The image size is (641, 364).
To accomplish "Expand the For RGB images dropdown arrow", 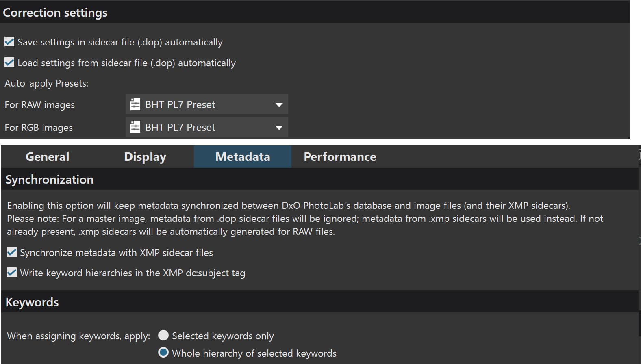I will click(279, 128).
